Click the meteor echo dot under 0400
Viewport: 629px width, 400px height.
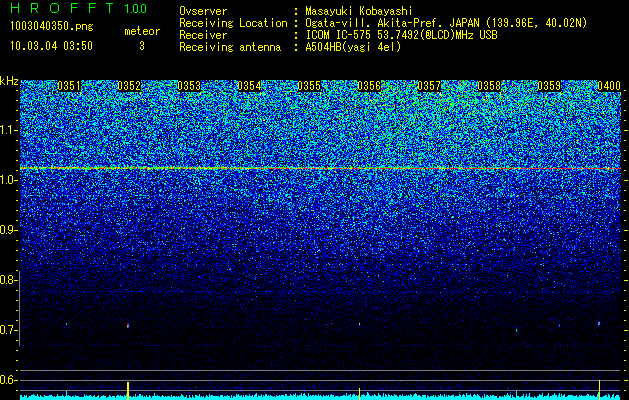point(599,323)
